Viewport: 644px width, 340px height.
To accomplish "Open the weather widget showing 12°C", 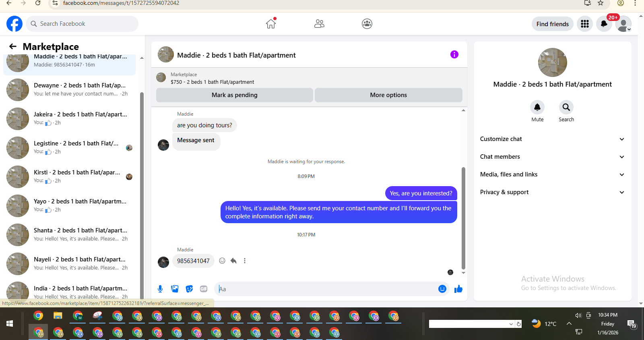I will tap(544, 323).
